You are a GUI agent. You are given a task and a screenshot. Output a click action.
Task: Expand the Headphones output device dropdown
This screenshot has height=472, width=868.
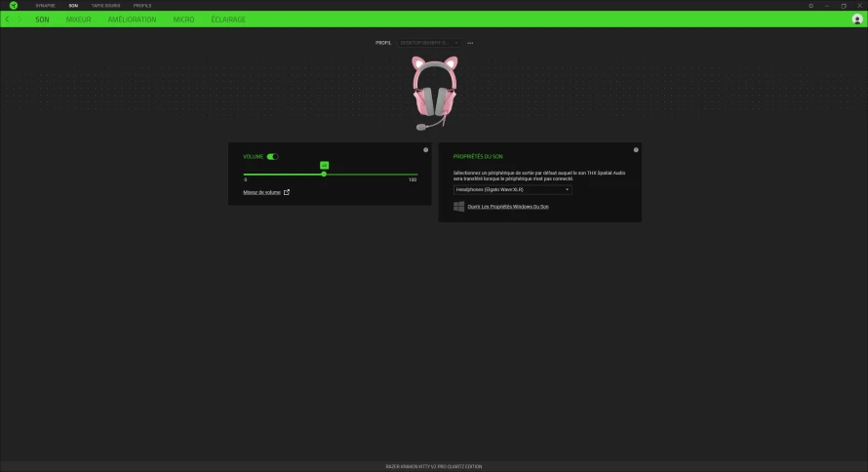click(x=513, y=189)
